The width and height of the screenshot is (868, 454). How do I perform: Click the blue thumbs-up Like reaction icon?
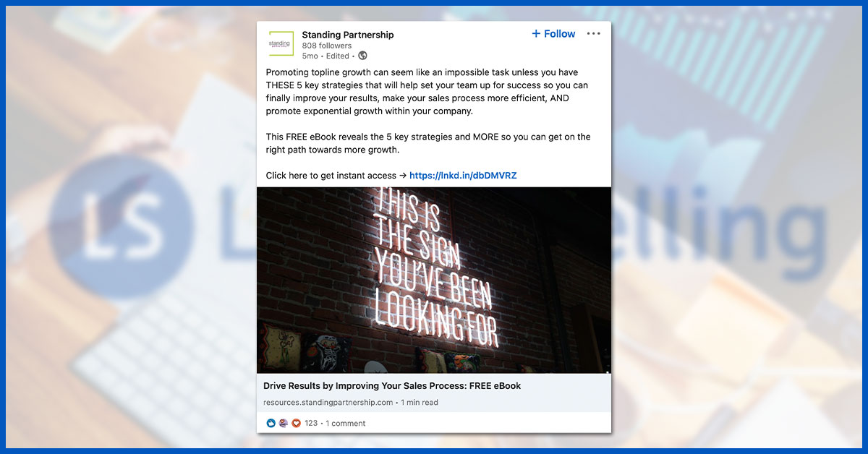(271, 423)
